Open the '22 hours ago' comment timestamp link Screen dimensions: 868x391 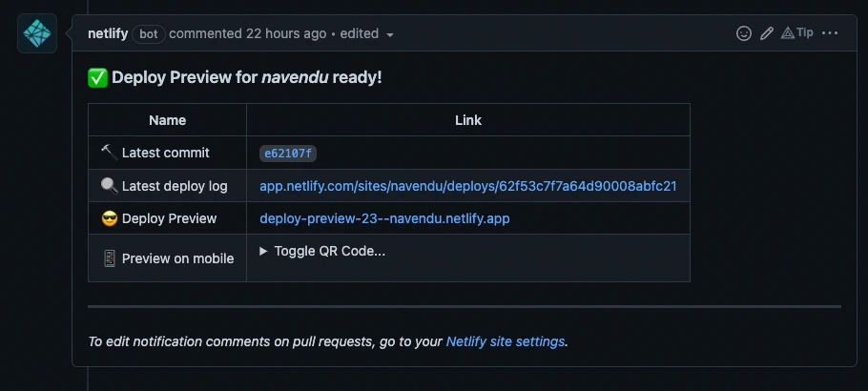pos(286,33)
